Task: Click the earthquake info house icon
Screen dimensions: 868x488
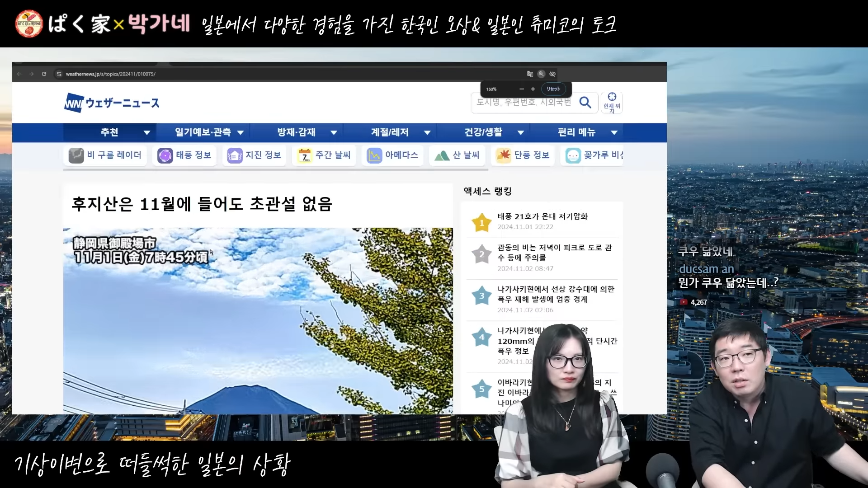Action: [x=235, y=155]
